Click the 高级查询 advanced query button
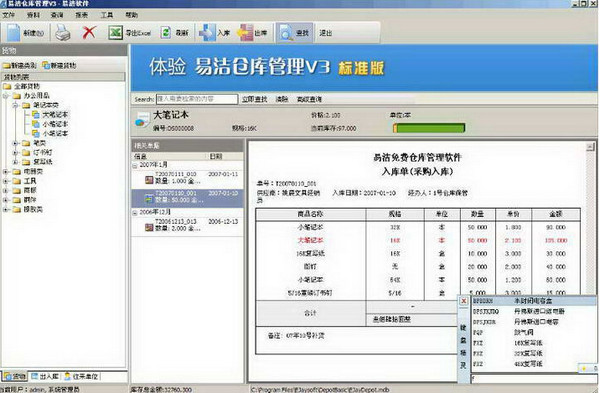This screenshot has width=600, height=393. click(x=309, y=99)
